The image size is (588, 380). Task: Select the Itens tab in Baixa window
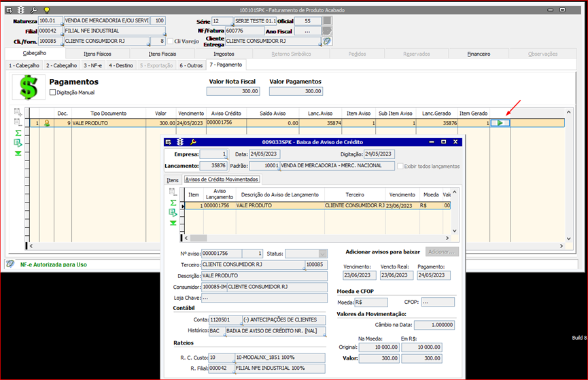click(173, 179)
